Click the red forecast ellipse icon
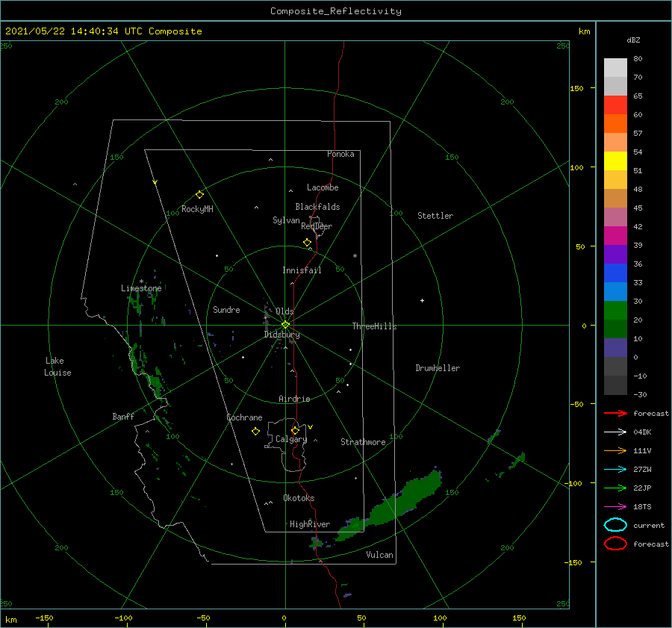 tap(615, 544)
